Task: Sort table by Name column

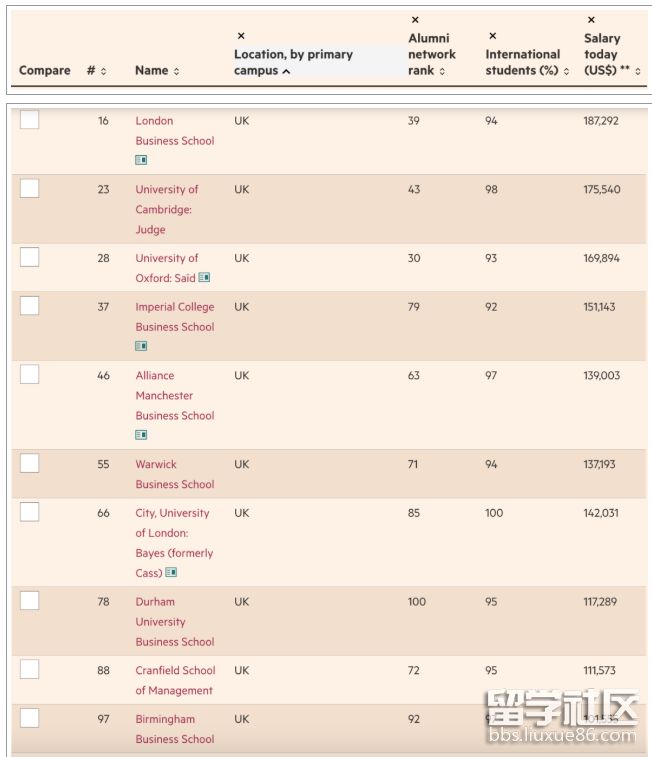Action: (157, 71)
